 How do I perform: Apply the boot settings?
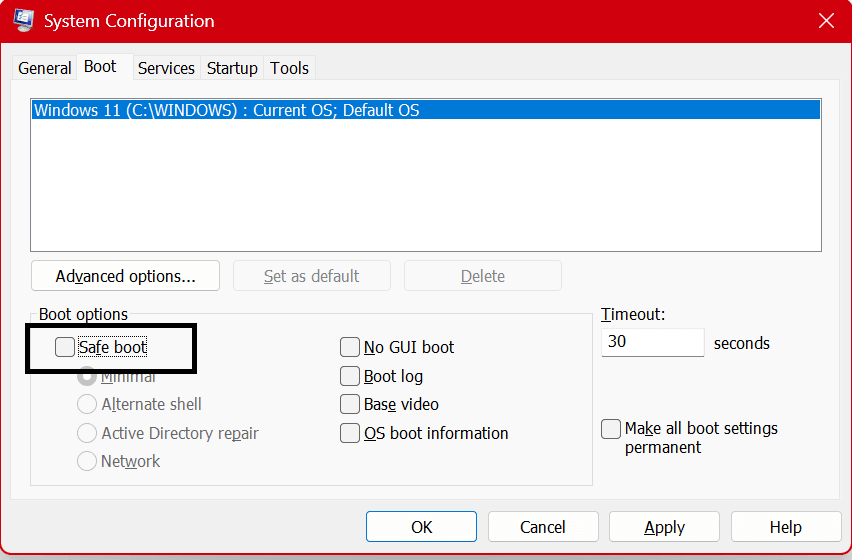click(664, 526)
